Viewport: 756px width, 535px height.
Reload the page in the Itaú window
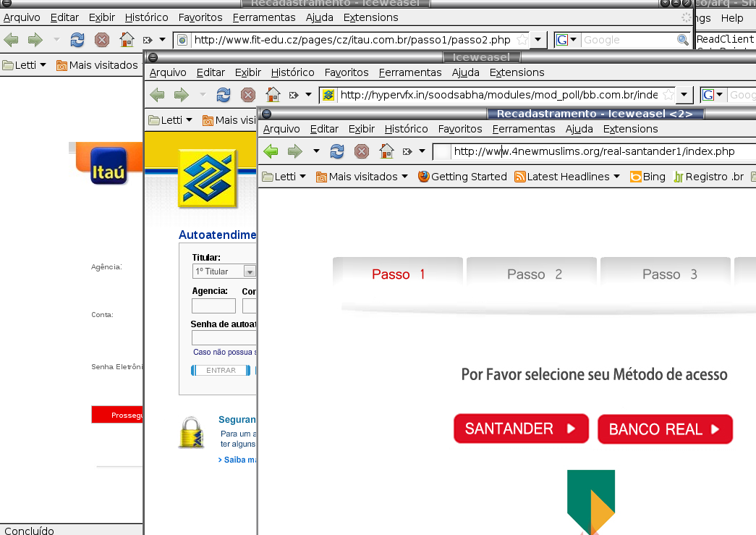point(77,40)
